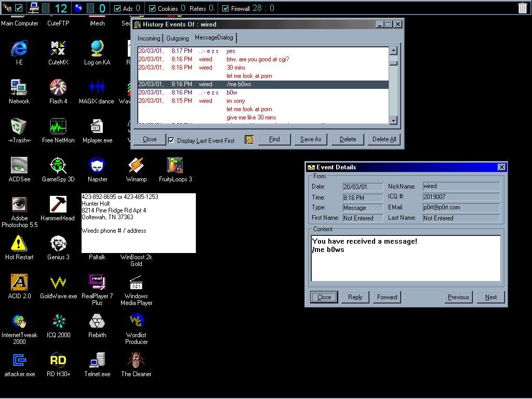
Task: Click the trash can icon in the top bar
Action: (522, 8)
